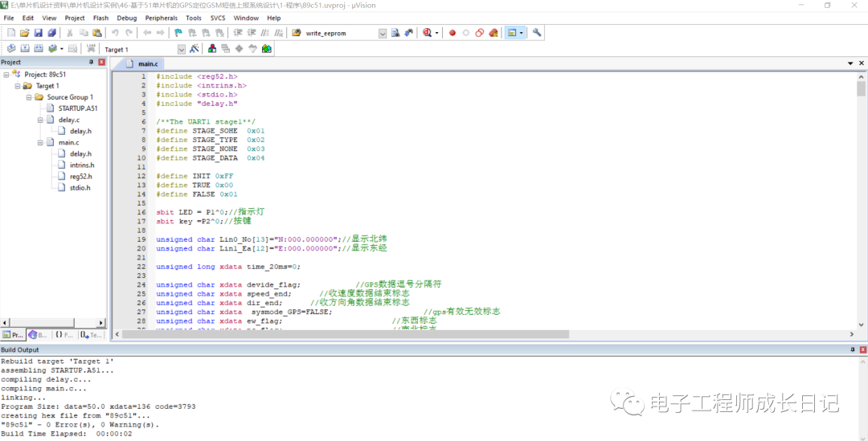Image resolution: width=868 pixels, height=441 pixels.
Task: Switch to the main.c editor tab
Action: tap(148, 63)
